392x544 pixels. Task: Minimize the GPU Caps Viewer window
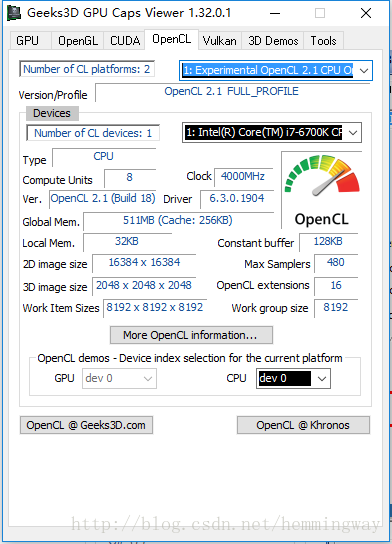(275, 14)
